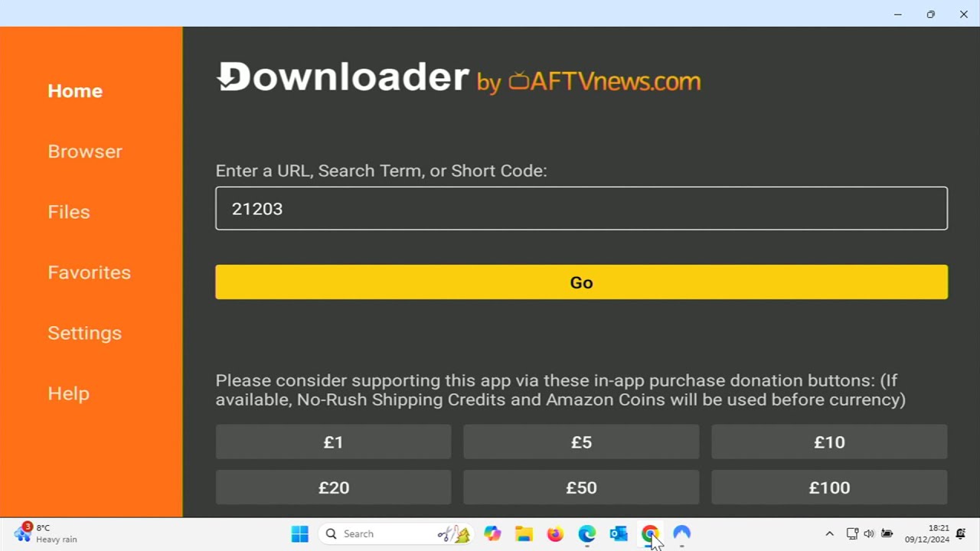
Task: Click the search highlight image in the taskbar search
Action: click(454, 534)
